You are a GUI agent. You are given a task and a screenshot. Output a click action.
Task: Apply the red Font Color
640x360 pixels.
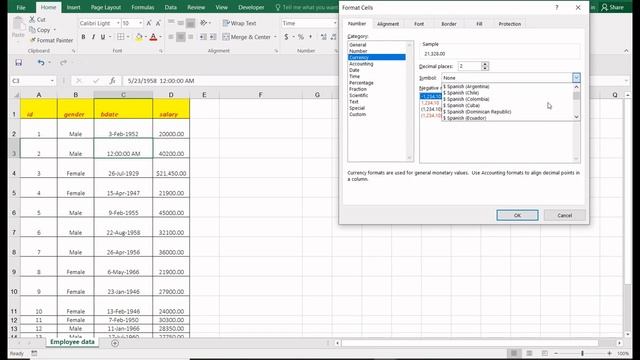click(x=153, y=37)
